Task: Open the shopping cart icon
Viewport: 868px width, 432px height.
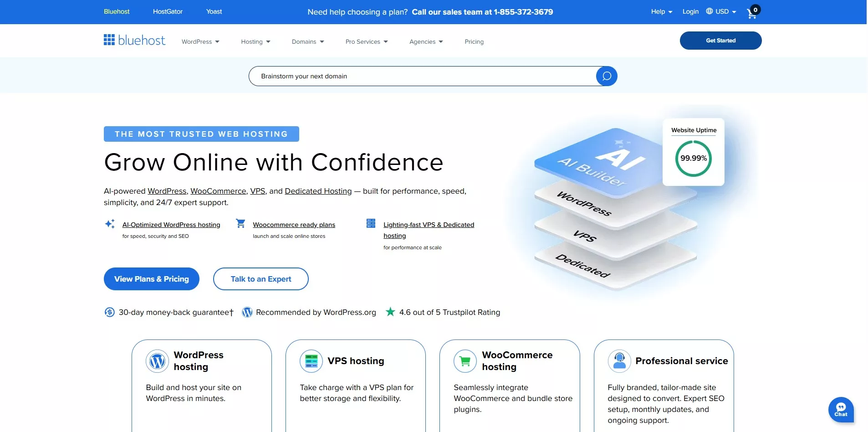Action: (x=751, y=14)
